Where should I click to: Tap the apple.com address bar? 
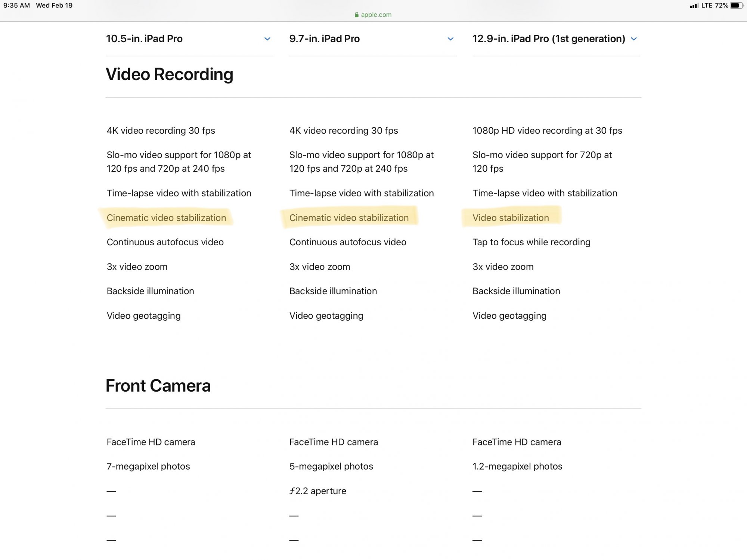373,15
